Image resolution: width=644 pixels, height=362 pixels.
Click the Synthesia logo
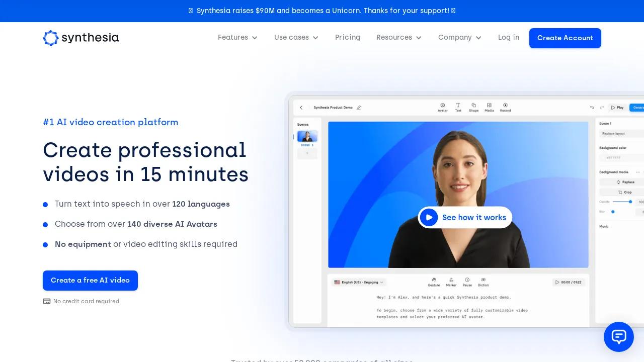pyautogui.click(x=80, y=38)
